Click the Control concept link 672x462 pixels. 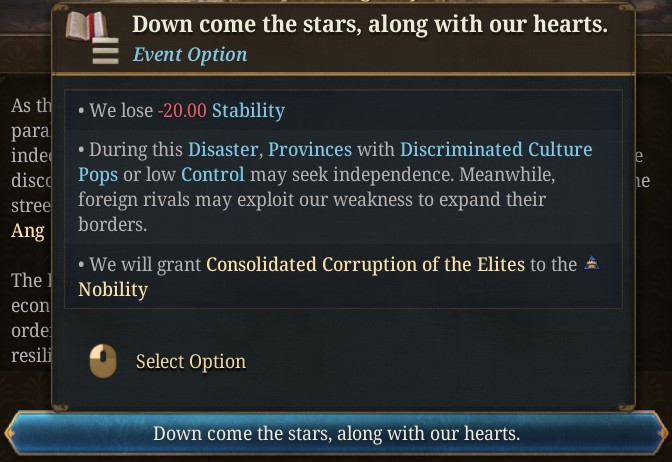pyautogui.click(x=212, y=175)
